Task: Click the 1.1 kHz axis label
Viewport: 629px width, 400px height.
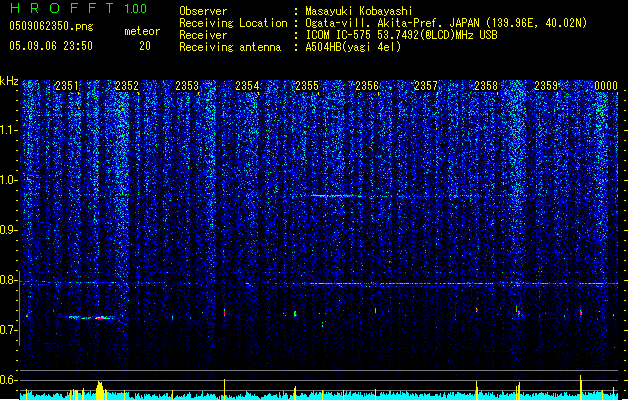Action: 9,130
